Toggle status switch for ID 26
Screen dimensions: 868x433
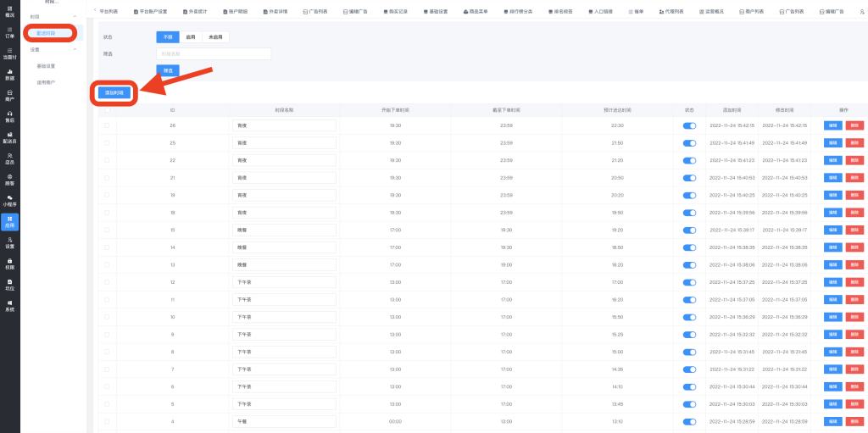(x=689, y=125)
